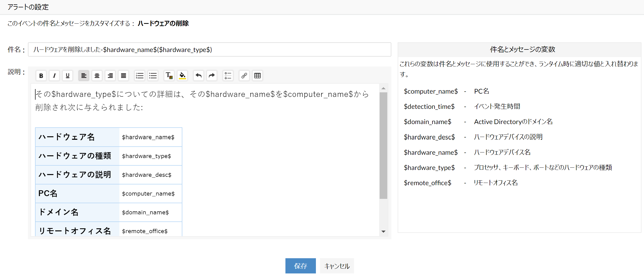Click the checklist style icon
The height and width of the screenshot is (277, 644).
(x=228, y=76)
